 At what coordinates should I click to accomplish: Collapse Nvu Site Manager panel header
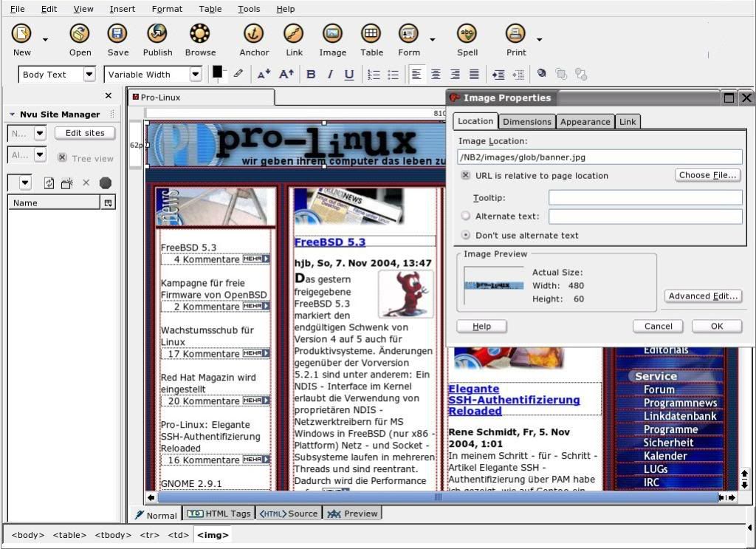click(x=12, y=115)
